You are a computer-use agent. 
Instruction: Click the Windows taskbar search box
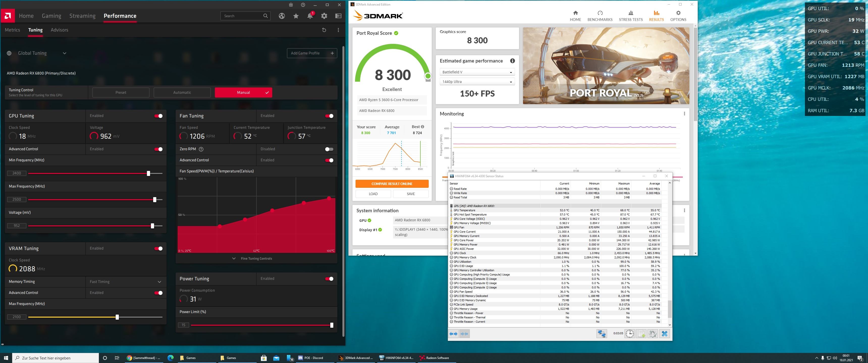pos(56,358)
